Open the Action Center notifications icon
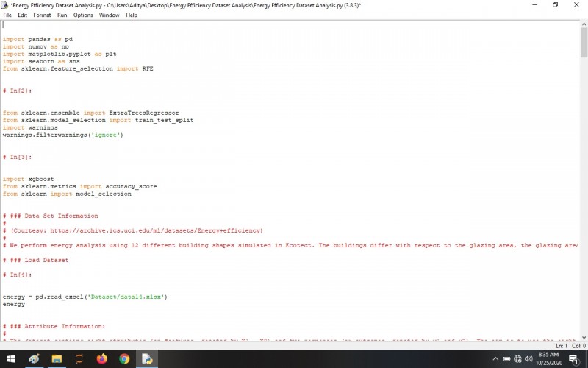The height and width of the screenshot is (368, 588). (x=574, y=359)
